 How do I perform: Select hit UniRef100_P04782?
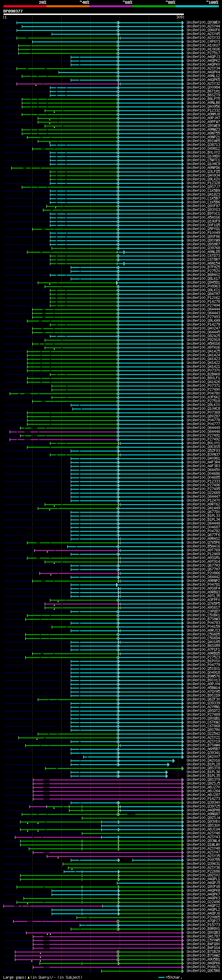tap(203, 531)
